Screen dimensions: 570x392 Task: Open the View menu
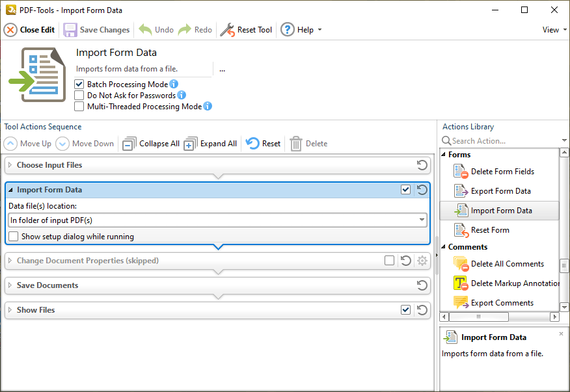point(554,30)
